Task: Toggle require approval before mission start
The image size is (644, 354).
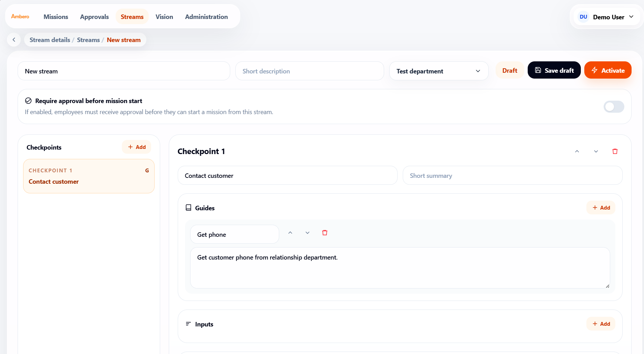Action: pyautogui.click(x=614, y=107)
